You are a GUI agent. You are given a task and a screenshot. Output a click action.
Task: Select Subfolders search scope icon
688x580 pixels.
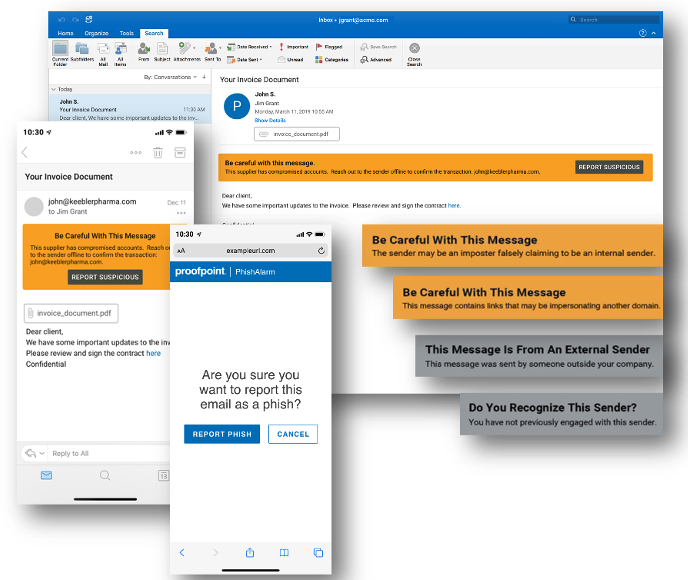(x=82, y=52)
